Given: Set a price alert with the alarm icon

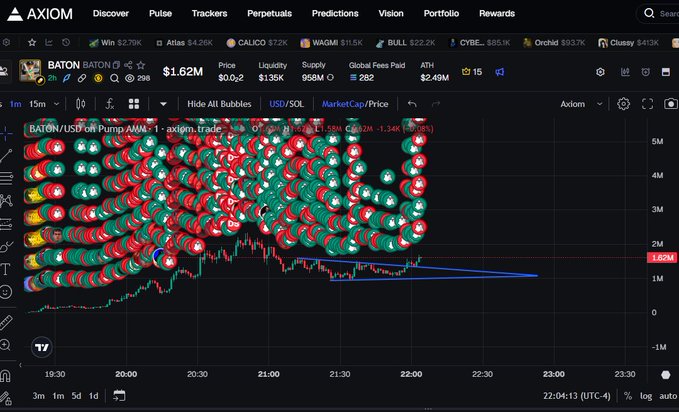Looking at the screenshot, I should [x=645, y=72].
